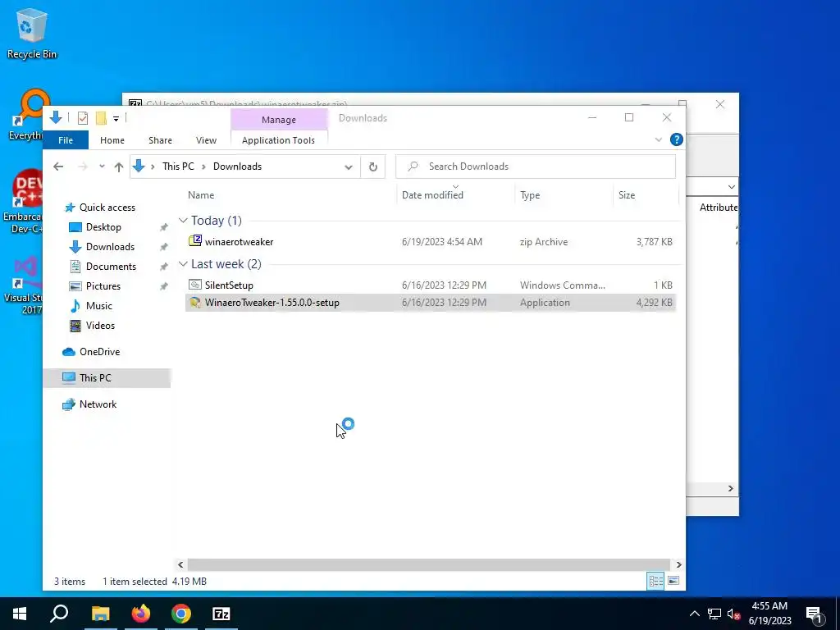This screenshot has height=630, width=840.
Task: Show hidden system tray icons
Action: pos(694,614)
